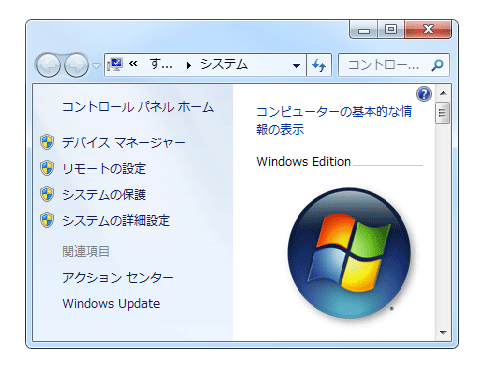Click the Refresh button

319,65
